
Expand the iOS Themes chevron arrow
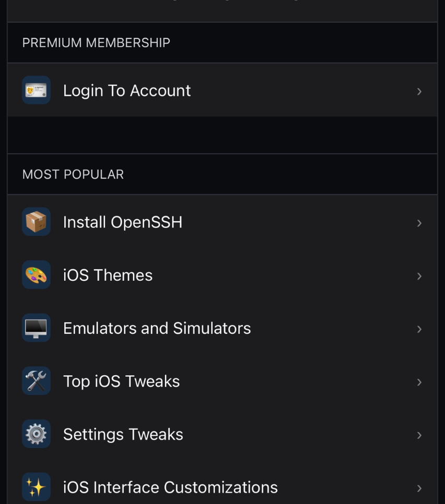click(x=419, y=276)
